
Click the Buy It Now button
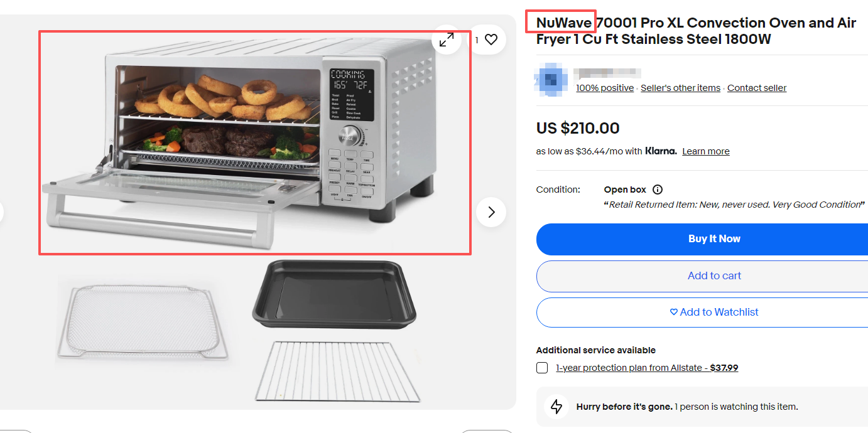coord(702,238)
